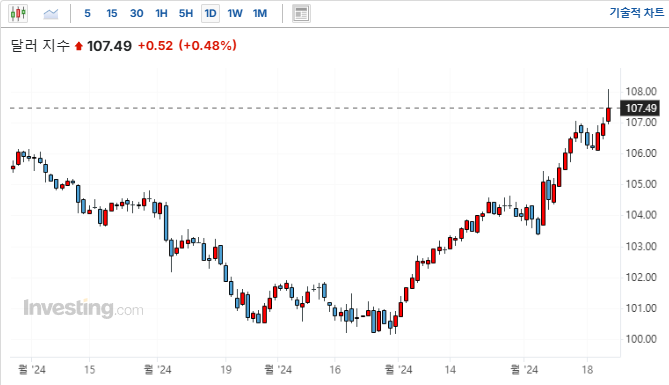Image resolution: width=669 pixels, height=385 pixels.
Task: Click the 103.00 axis label
Action: click(641, 246)
